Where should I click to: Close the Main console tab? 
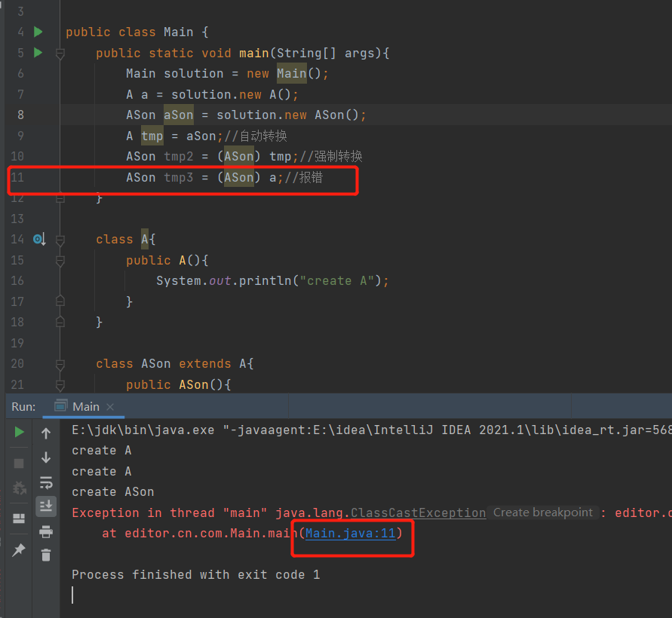(110, 406)
